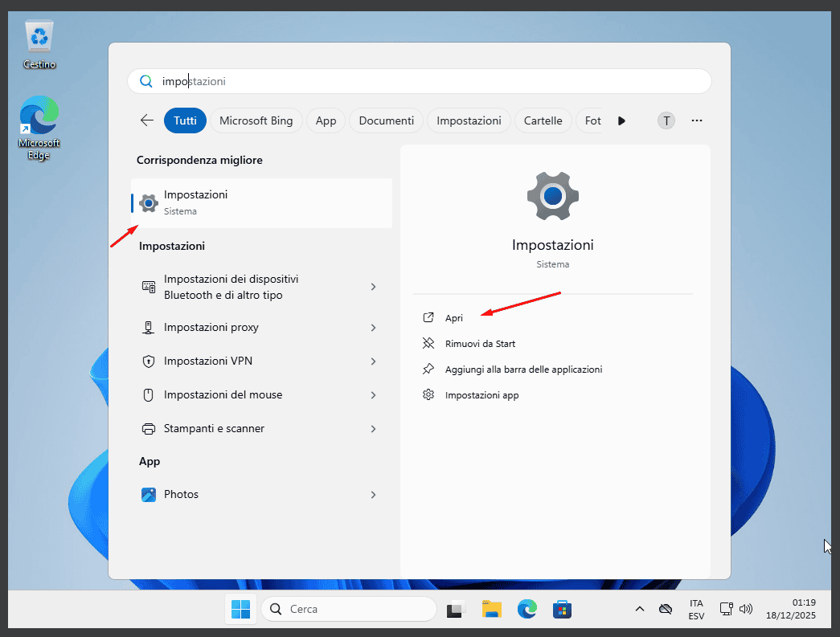Expand Impostazioni dei dispositivi Bluetooth chevron
Image resolution: width=840 pixels, height=637 pixels.
(373, 286)
